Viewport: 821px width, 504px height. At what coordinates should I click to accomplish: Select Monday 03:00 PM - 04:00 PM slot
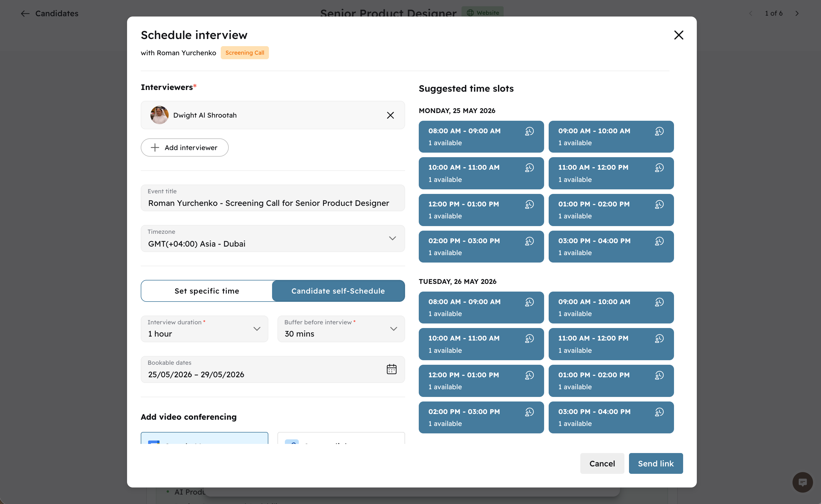click(611, 247)
